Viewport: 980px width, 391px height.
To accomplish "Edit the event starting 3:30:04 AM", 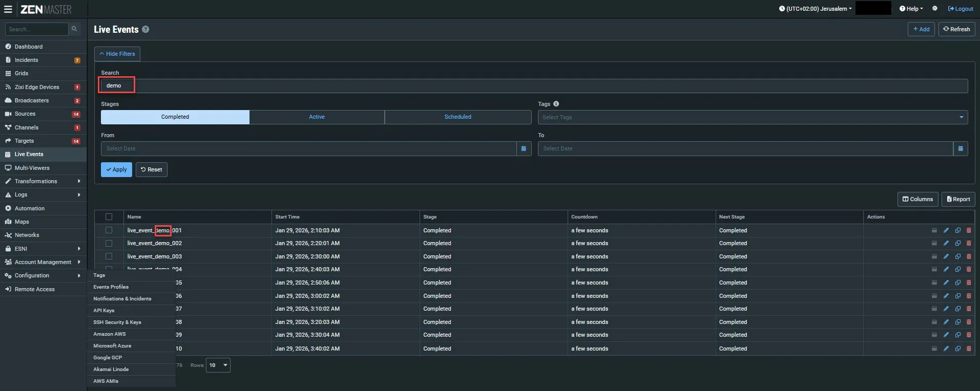I will [x=946, y=335].
